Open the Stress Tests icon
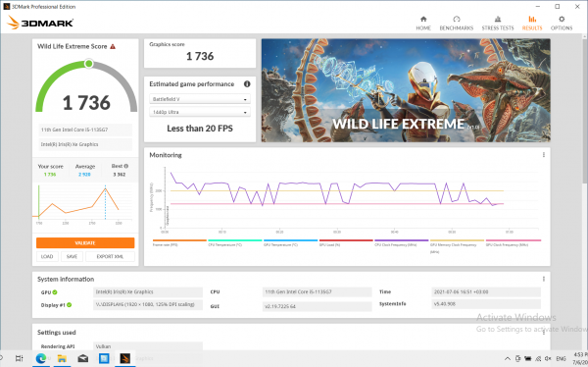The image size is (588, 367). 498,20
